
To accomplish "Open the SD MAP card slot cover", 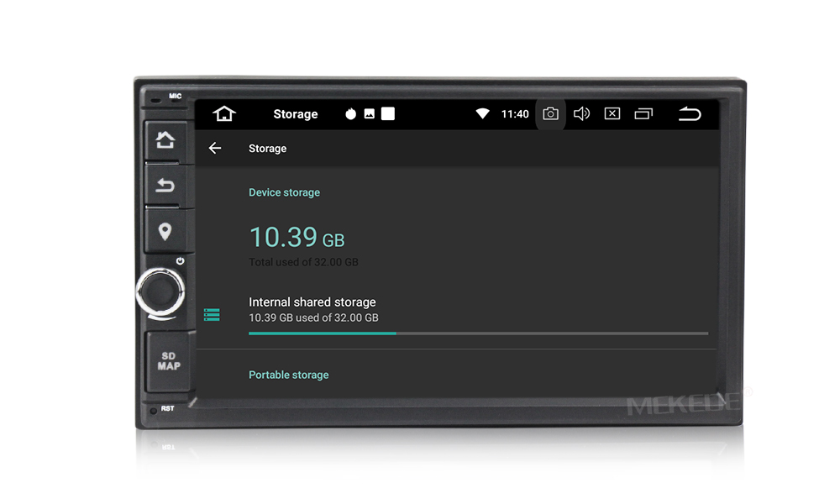I will pyautogui.click(x=168, y=361).
